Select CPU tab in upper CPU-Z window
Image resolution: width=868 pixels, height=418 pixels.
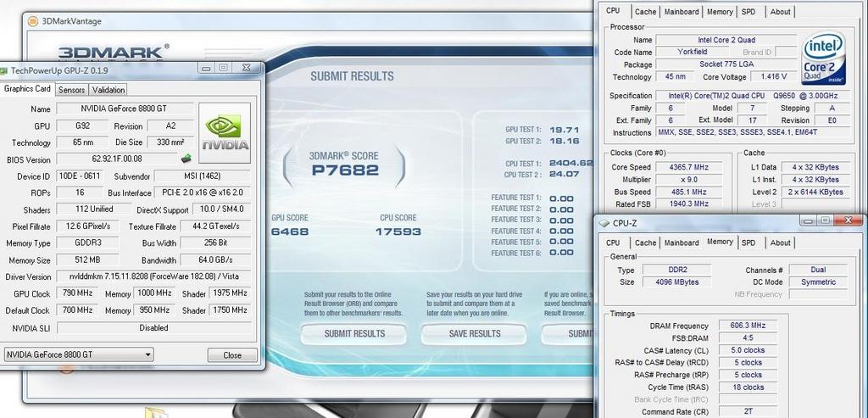coord(613,10)
